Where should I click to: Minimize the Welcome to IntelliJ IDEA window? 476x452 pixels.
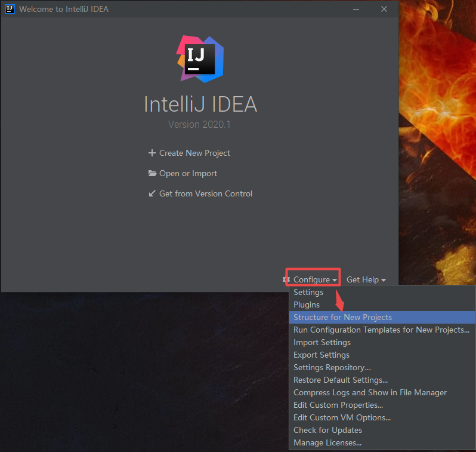[356, 9]
